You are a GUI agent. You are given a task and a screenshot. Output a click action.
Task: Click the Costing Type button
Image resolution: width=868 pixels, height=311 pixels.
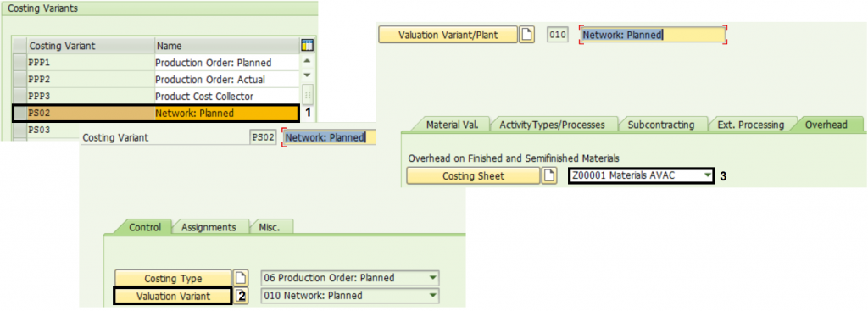[x=173, y=278]
